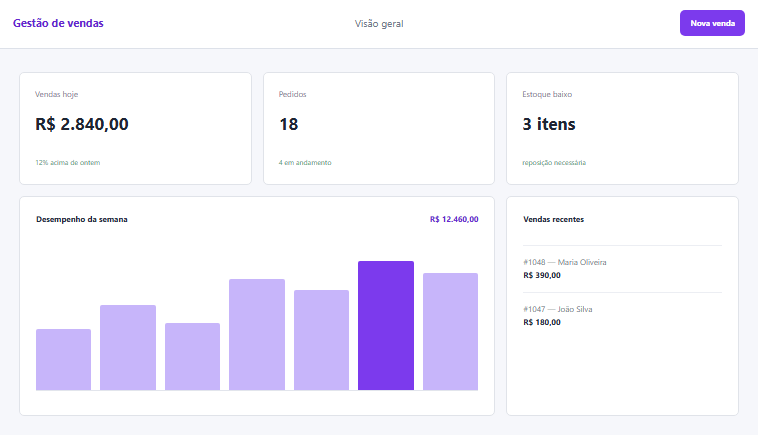Click the 4 em andamento note
Image resolution: width=758 pixels, height=435 pixels.
coord(305,162)
